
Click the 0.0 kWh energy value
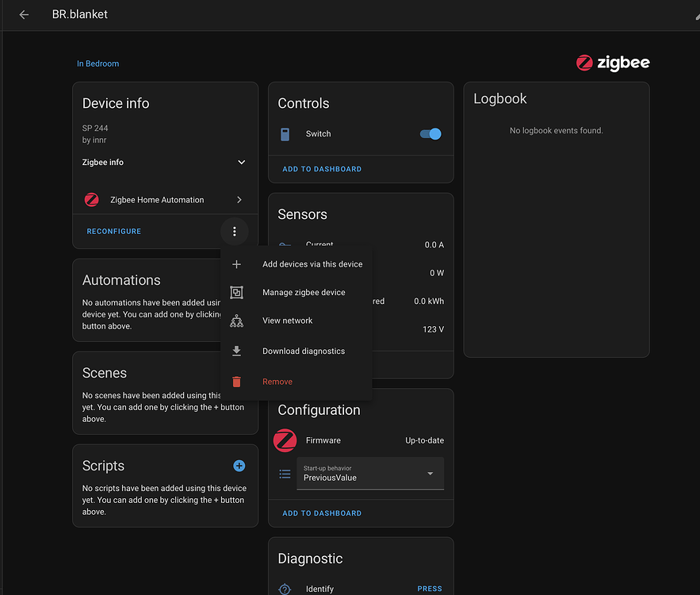[x=429, y=301]
